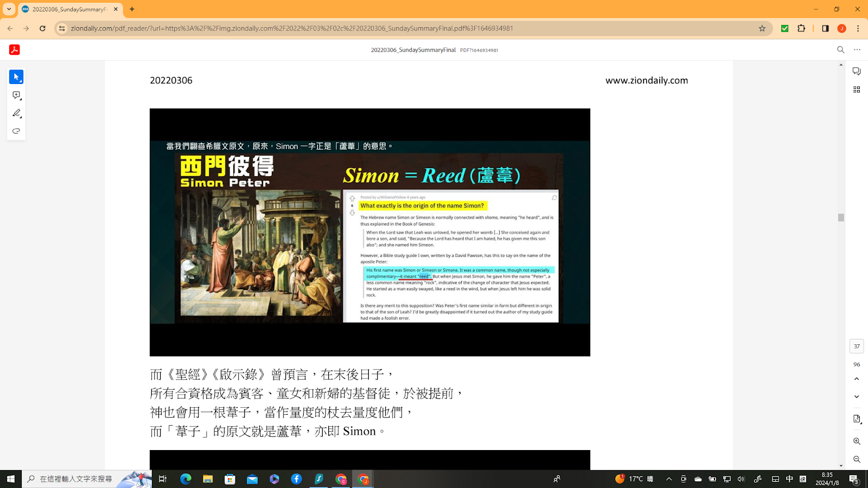The width and height of the screenshot is (868, 488).
Task: Go to the next page arrow
Action: (857, 397)
